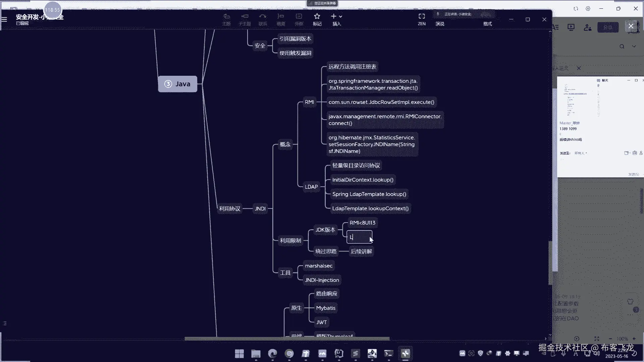644x362 pixels.
Task: Click the add-person icon in right toolbar
Action: point(587,27)
